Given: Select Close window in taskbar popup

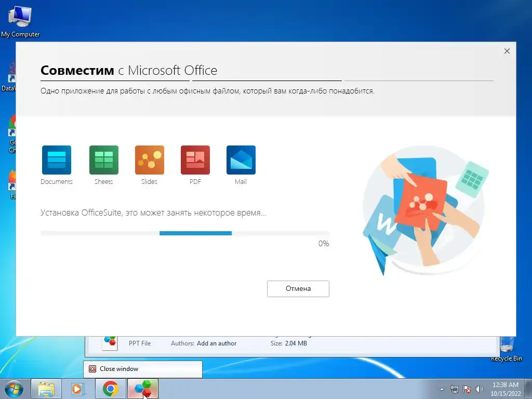Looking at the screenshot, I should 143,369.
